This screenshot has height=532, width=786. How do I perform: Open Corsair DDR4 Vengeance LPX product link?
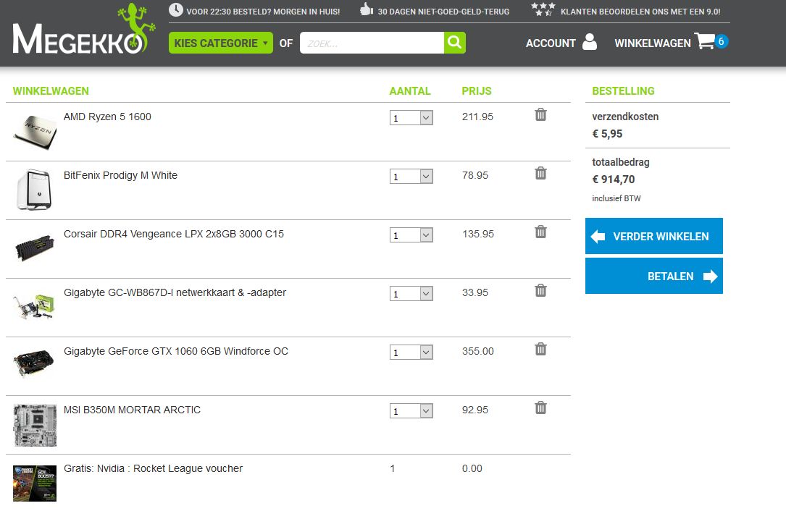(x=173, y=234)
